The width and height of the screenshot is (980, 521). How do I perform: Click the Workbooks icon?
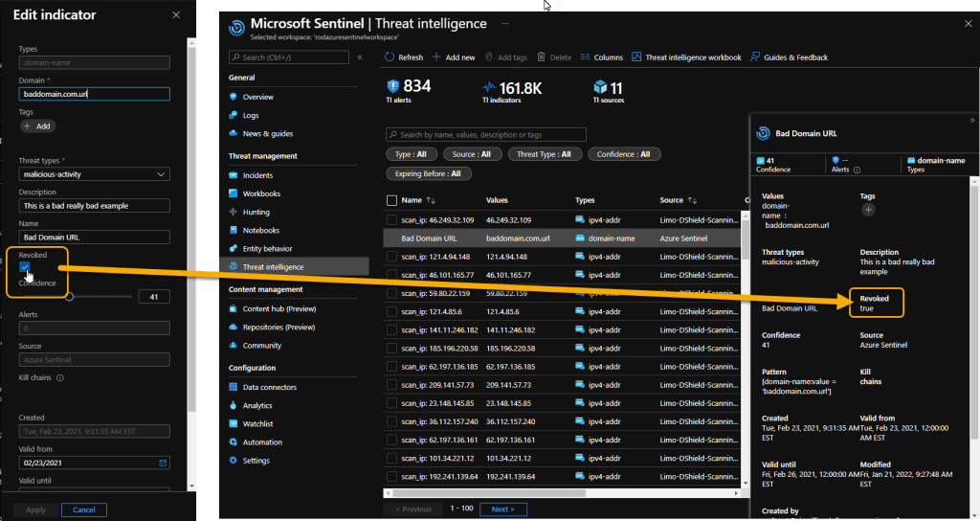(234, 193)
